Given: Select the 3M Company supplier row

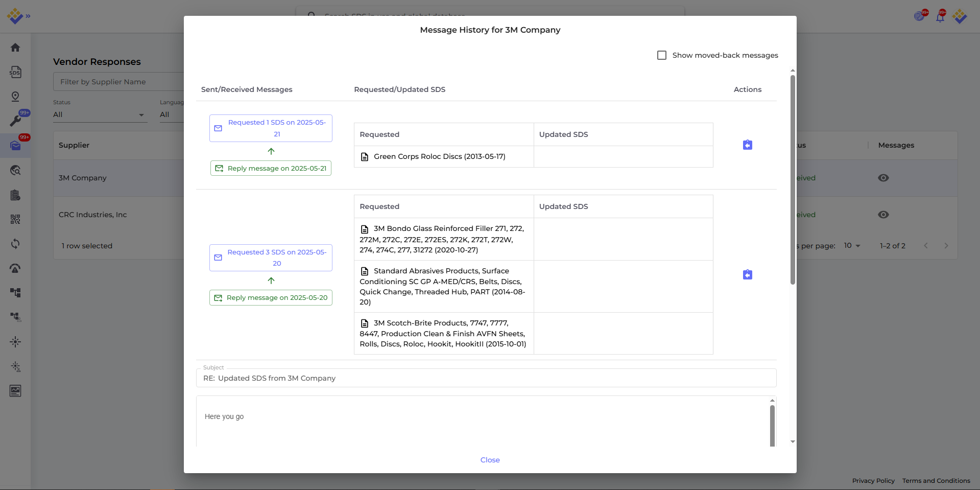Looking at the screenshot, I should coord(118,178).
